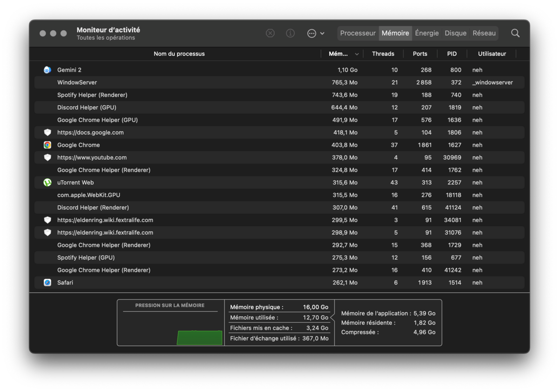Click the Moniteur d'activité window title
This screenshot has height=392, width=559.
click(109, 30)
